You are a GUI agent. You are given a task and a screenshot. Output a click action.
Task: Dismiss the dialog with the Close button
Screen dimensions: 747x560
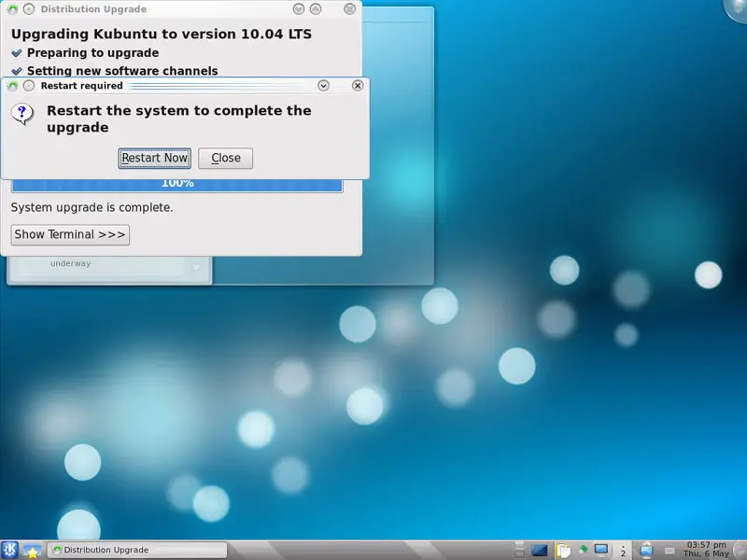click(225, 158)
